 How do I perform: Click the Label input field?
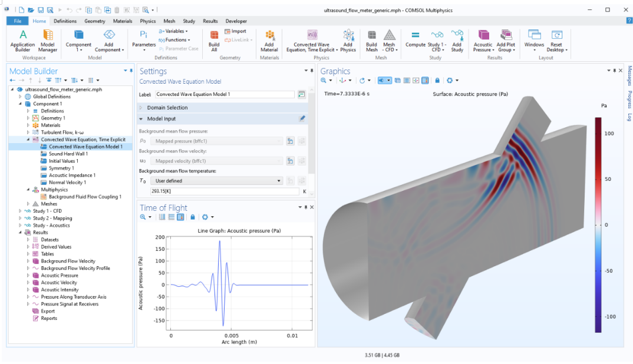coord(225,94)
